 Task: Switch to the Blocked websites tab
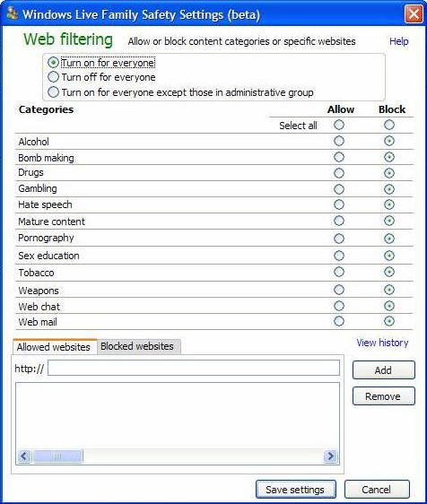pyautogui.click(x=138, y=346)
